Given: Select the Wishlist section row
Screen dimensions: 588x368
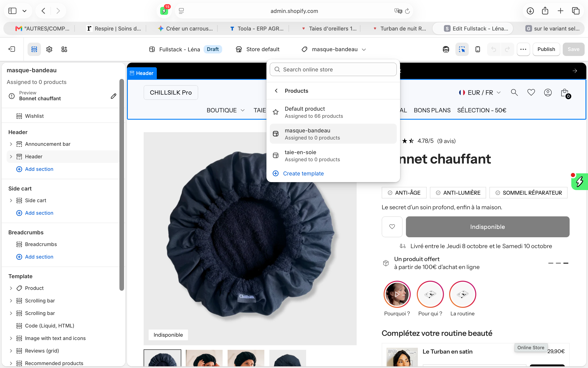Looking at the screenshot, I should (x=63, y=116).
